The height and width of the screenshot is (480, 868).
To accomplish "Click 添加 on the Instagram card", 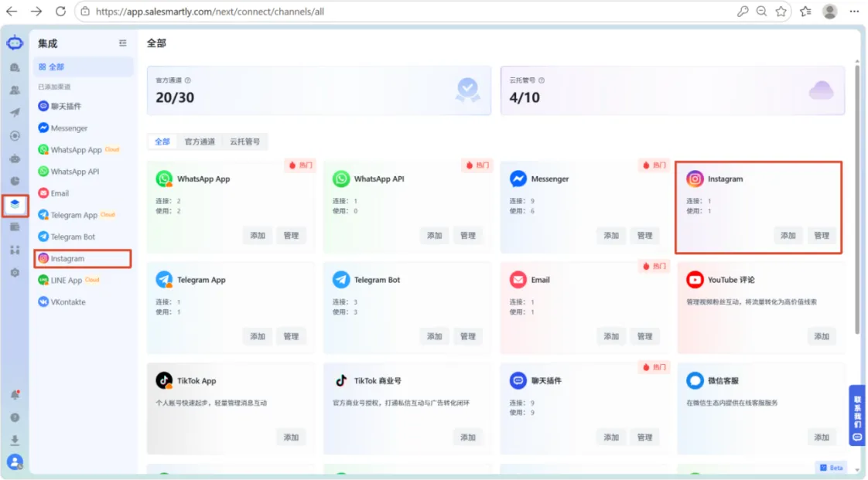I will 788,236.
